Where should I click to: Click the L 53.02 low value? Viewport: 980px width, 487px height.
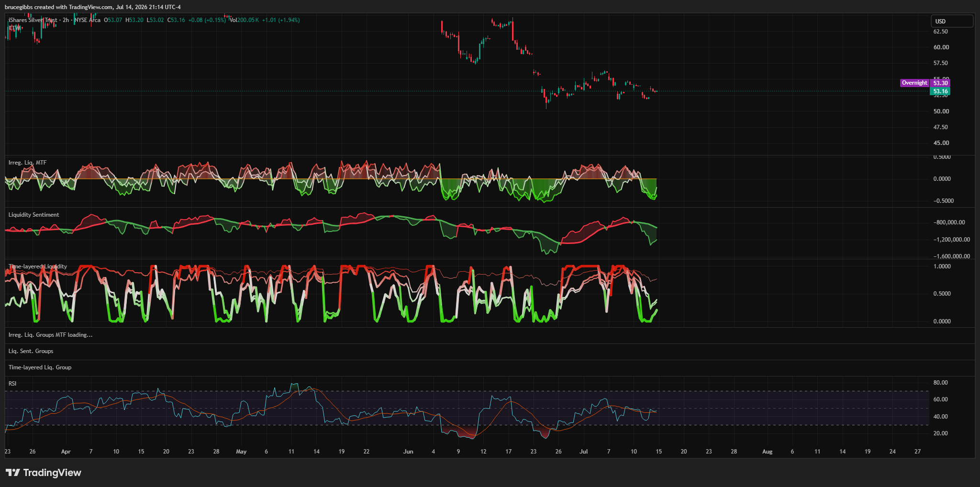(x=156, y=20)
